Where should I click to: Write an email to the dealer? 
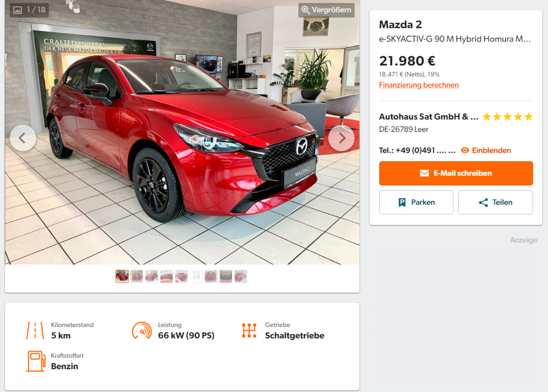tap(456, 173)
